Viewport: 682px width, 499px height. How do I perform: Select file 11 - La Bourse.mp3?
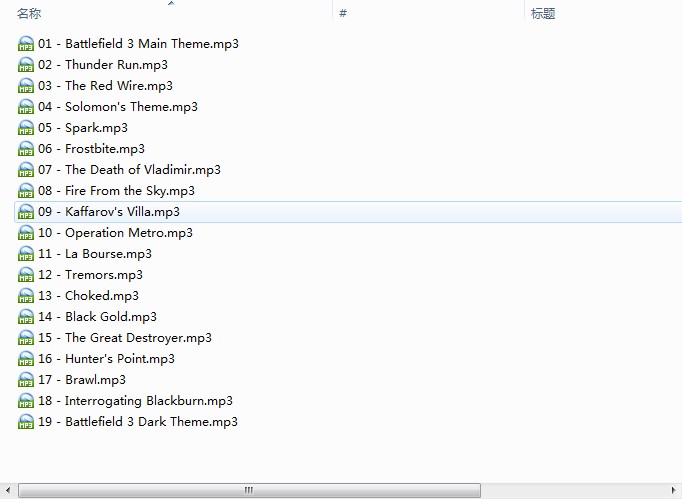[x=95, y=254]
